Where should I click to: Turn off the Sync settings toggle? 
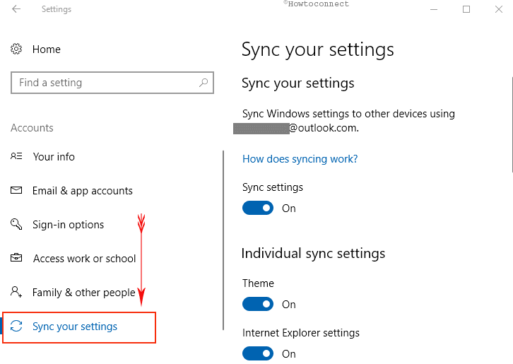(258, 208)
